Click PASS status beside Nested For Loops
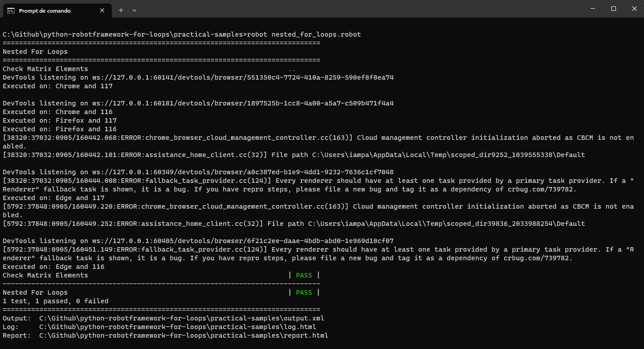The height and width of the screenshot is (349, 644). point(304,292)
